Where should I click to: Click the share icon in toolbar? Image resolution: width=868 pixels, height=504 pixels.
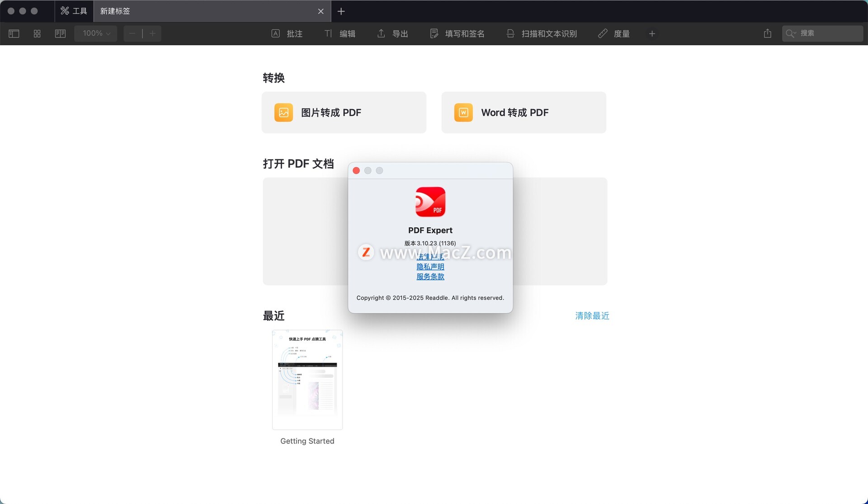767,33
